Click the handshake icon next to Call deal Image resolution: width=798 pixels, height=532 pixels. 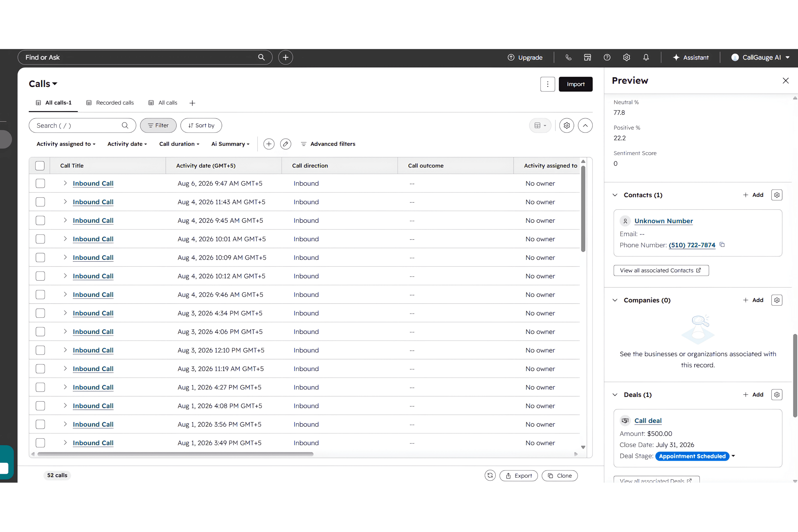pos(625,421)
